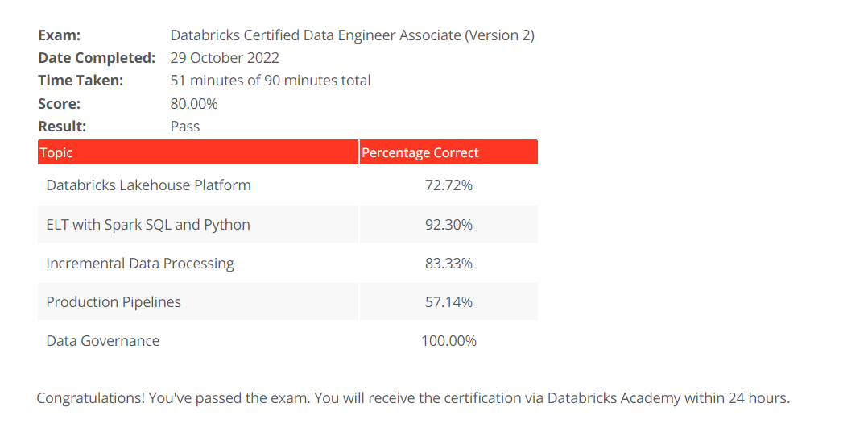This screenshot has width=868, height=432.
Task: Click the Topic column header
Action: [56, 153]
